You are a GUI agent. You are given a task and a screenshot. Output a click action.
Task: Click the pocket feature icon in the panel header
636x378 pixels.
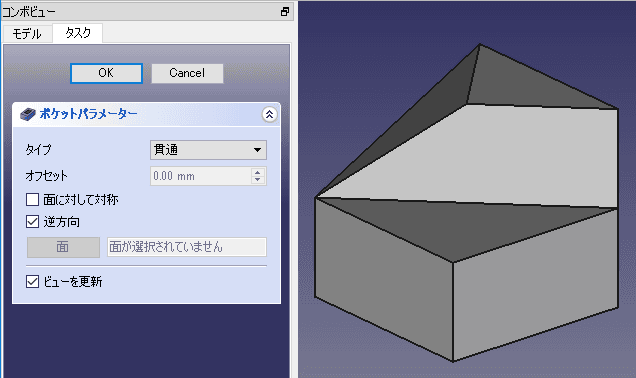tap(28, 114)
